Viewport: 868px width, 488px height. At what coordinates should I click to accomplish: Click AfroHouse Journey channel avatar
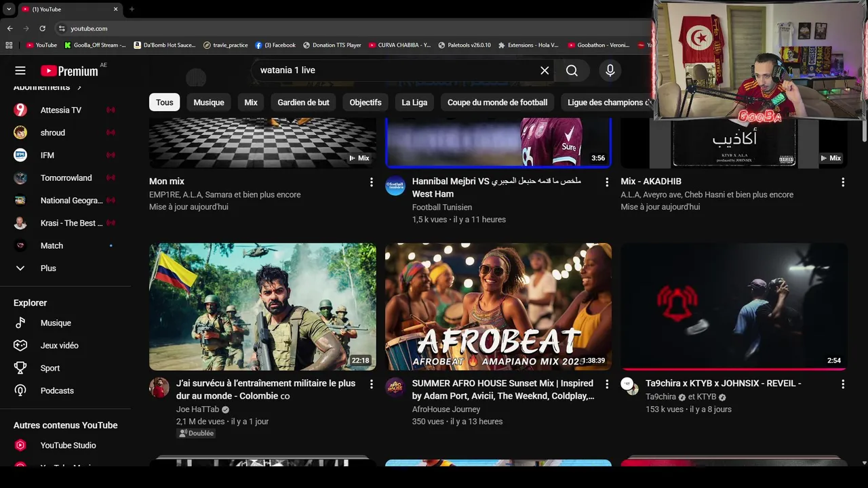395,388
